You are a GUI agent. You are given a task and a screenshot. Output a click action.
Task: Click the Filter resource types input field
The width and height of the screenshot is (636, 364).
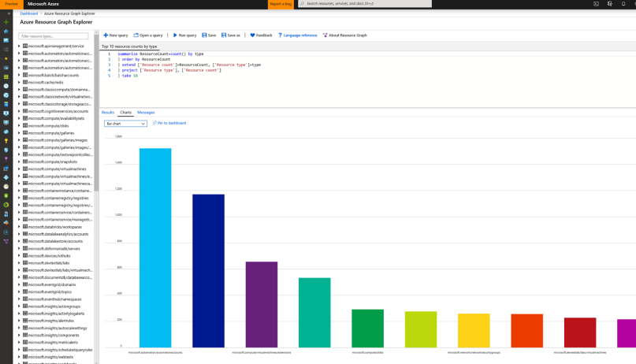coord(55,36)
